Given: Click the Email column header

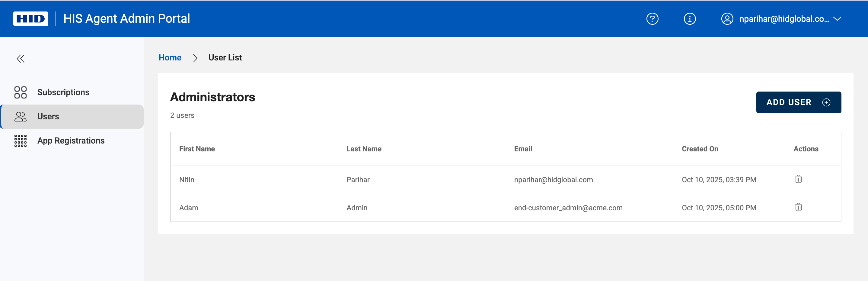Looking at the screenshot, I should click(523, 149).
